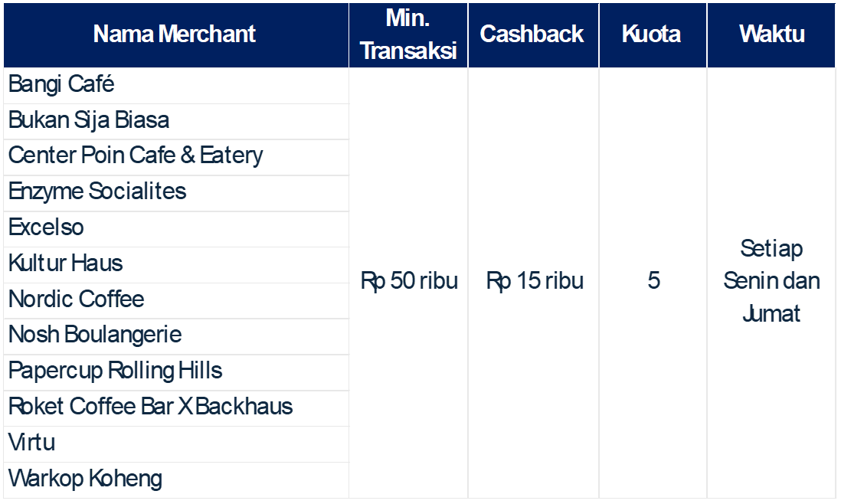Click the Bangi Café merchant row
The image size is (841, 504).
pyautogui.click(x=61, y=84)
